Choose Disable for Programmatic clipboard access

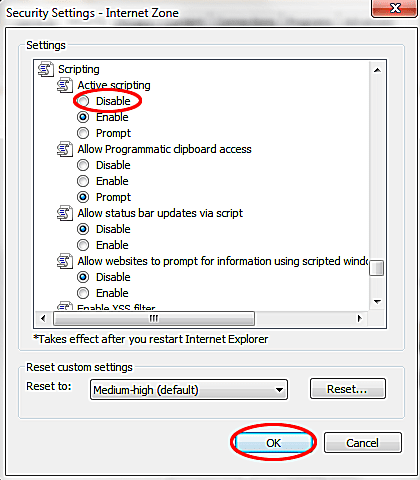83,165
